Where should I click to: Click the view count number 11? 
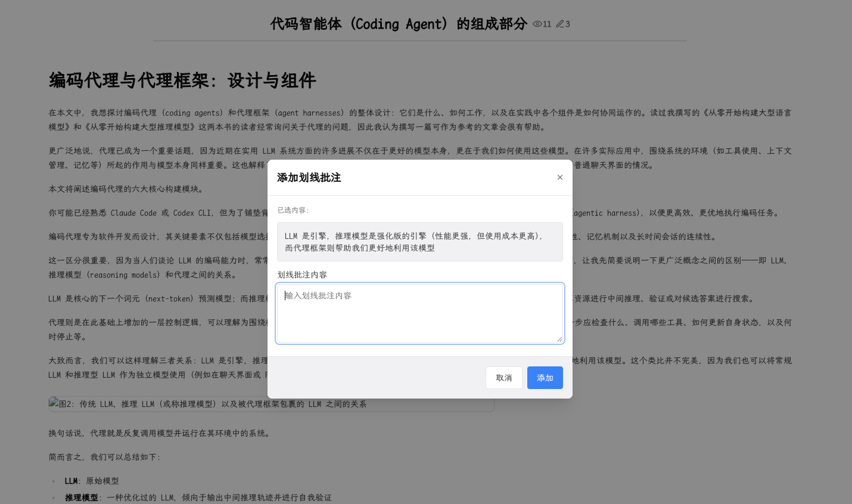coord(547,24)
